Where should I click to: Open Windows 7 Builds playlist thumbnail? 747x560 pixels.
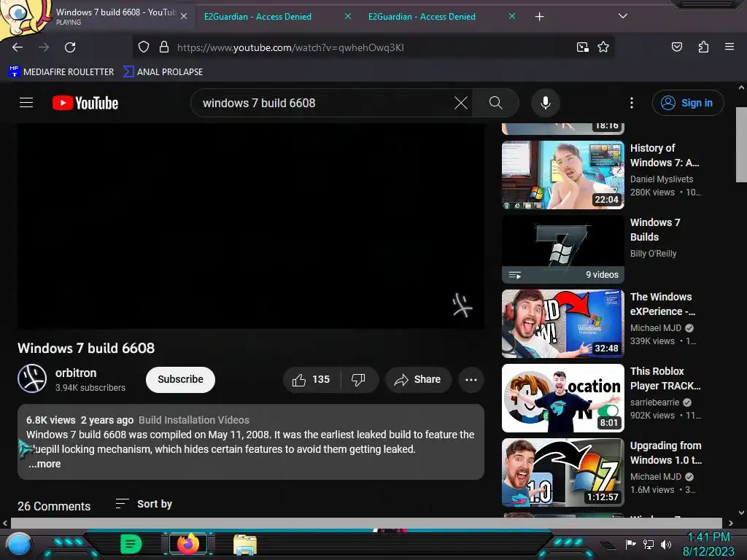[x=562, y=249]
